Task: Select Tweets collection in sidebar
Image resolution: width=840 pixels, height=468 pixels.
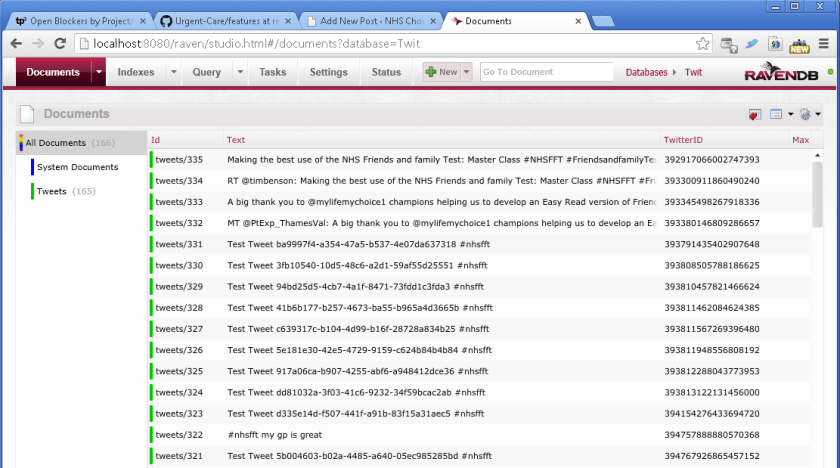Action: pyautogui.click(x=52, y=191)
